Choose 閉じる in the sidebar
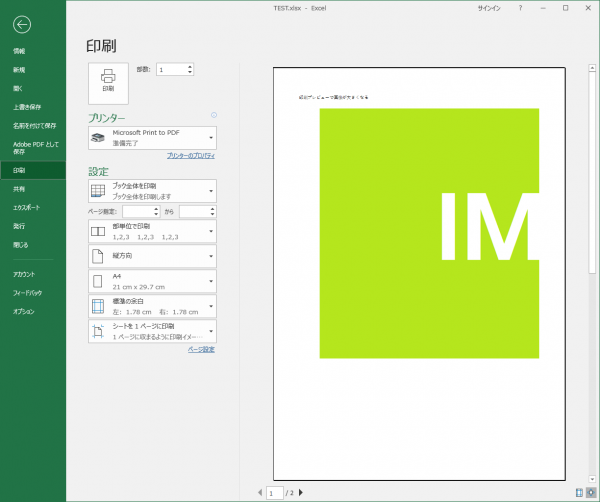 [33, 245]
